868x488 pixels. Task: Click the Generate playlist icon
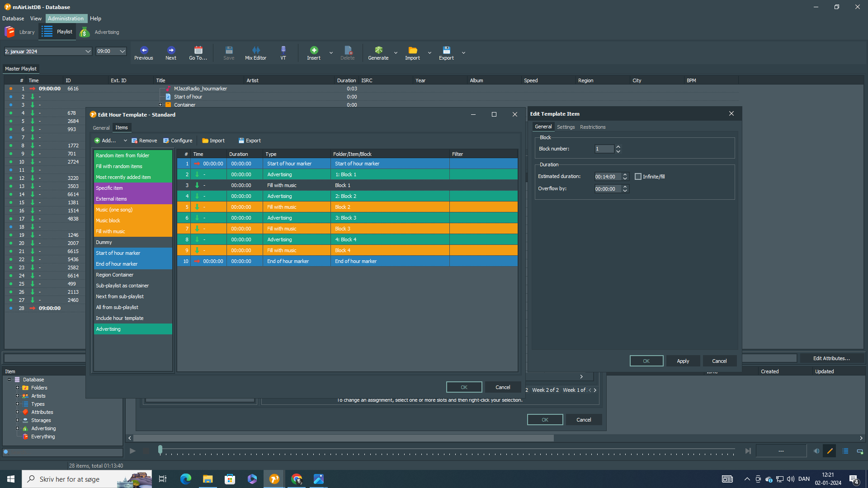coord(378,50)
